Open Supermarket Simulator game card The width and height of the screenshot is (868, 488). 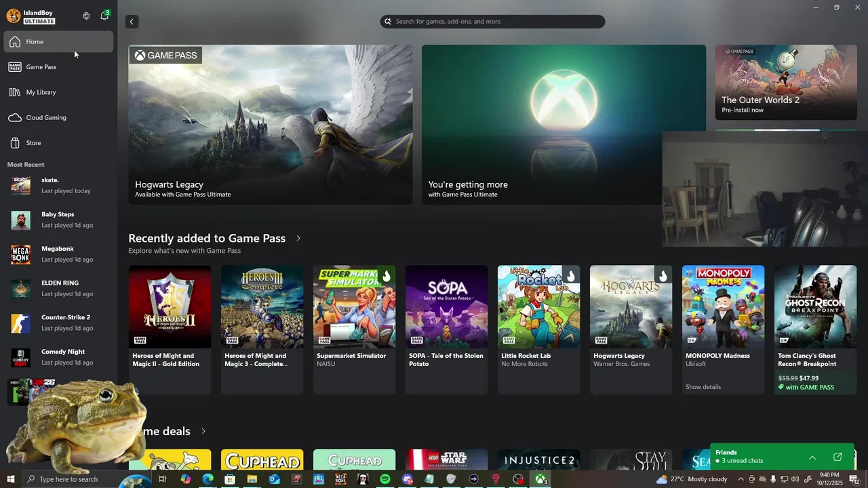[355, 329]
